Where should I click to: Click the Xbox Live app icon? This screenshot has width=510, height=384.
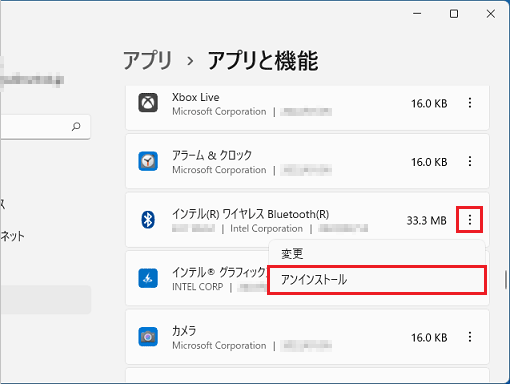coord(148,103)
